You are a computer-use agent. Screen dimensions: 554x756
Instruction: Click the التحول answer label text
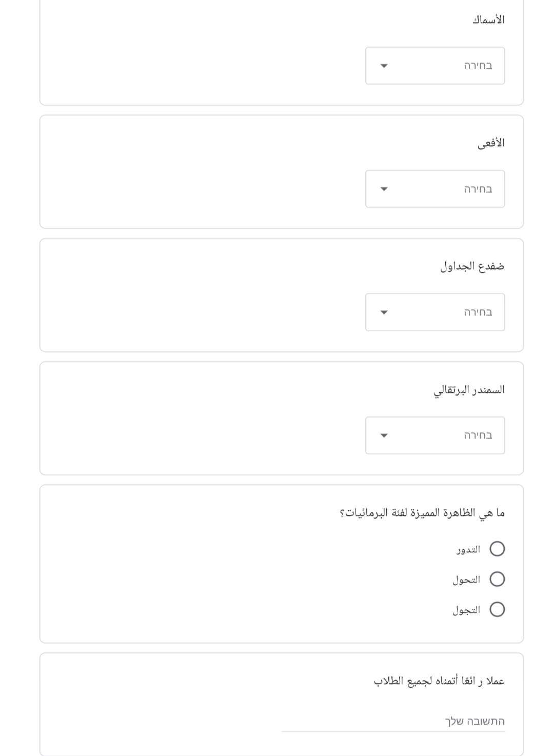point(466,580)
